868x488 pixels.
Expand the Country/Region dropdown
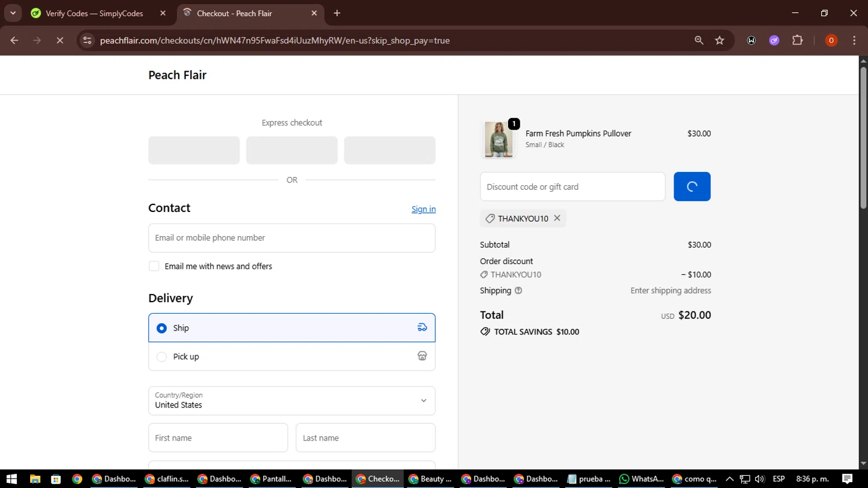(x=292, y=401)
